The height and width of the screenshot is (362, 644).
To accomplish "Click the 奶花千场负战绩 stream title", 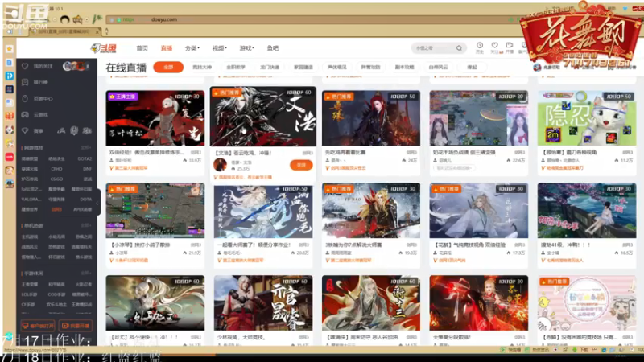I will (x=464, y=152).
